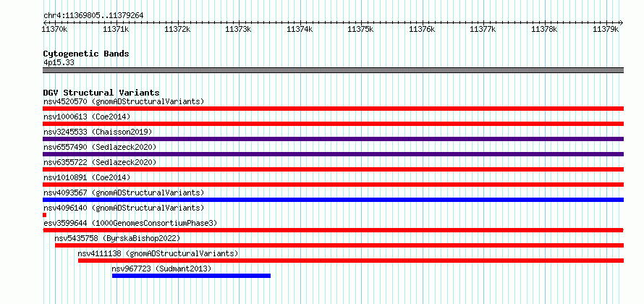
Task: Click the right arrowhead of the ruler
Action: 622,22
